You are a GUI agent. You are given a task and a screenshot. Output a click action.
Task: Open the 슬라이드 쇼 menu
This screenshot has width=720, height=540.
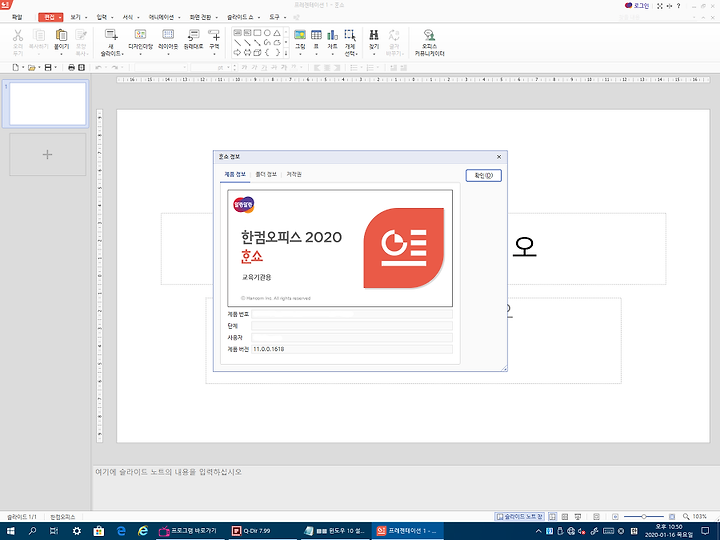[240, 17]
